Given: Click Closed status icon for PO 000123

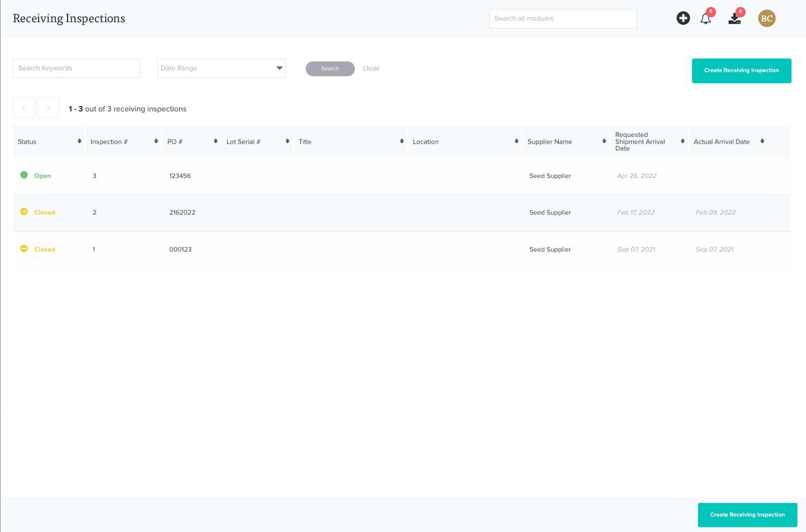Looking at the screenshot, I should (x=24, y=249).
